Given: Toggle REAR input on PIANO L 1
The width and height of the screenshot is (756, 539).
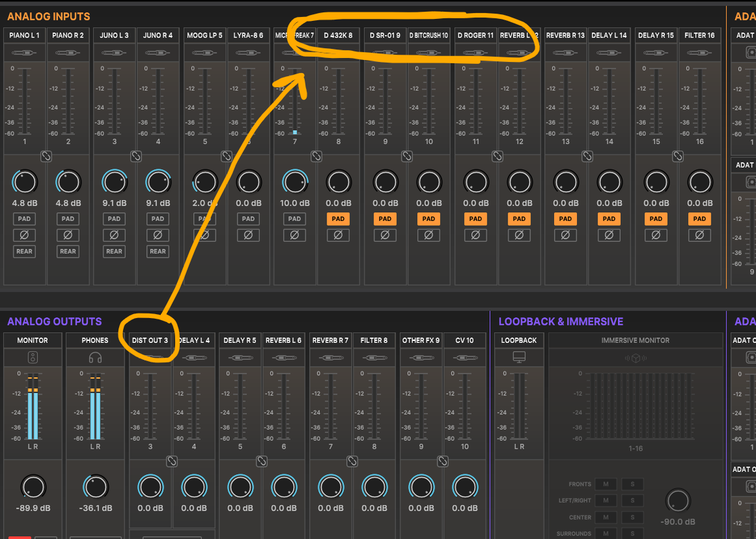Looking at the screenshot, I should [24, 251].
